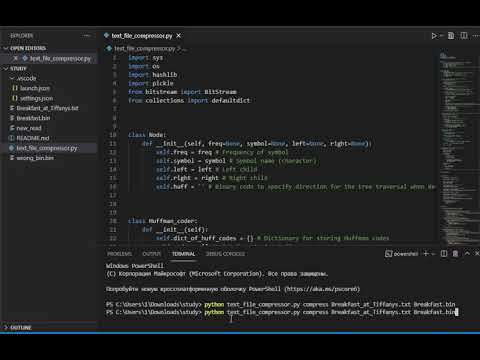Open Breakfast_at_Tiffanys.txt file

47,108
